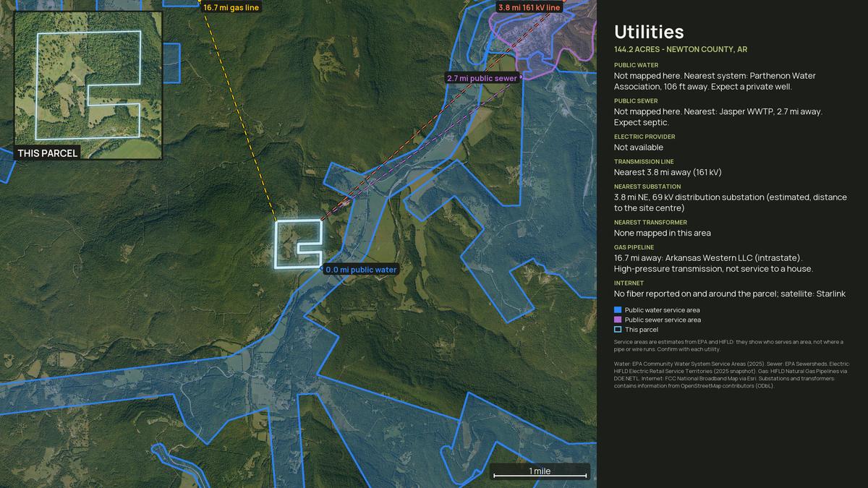
Task: Click the data sources citation paragraph
Action: click(x=731, y=374)
